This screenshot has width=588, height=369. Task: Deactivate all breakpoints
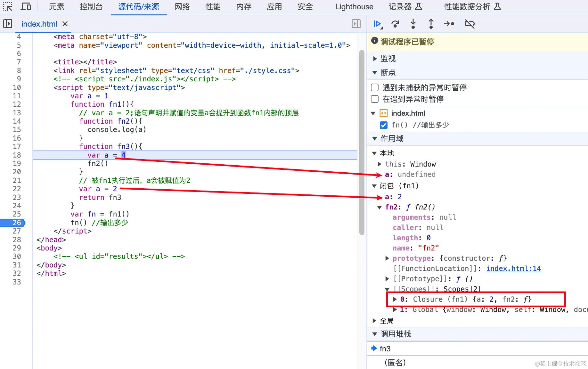click(470, 24)
